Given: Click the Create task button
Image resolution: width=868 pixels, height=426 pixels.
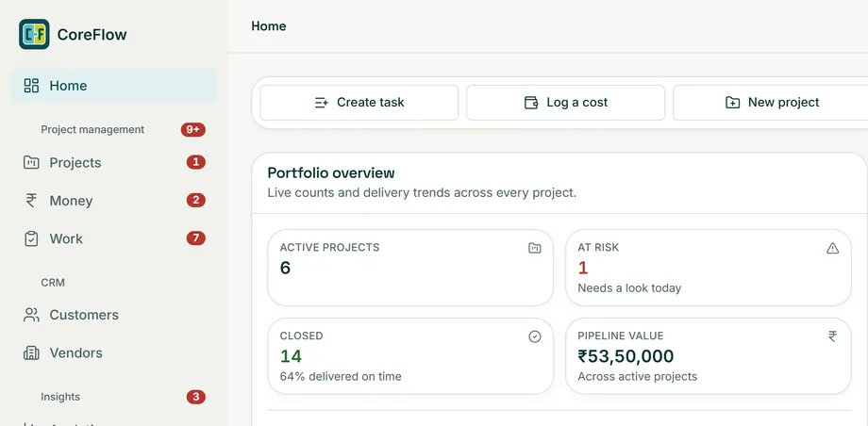Looking at the screenshot, I should pos(359,103).
